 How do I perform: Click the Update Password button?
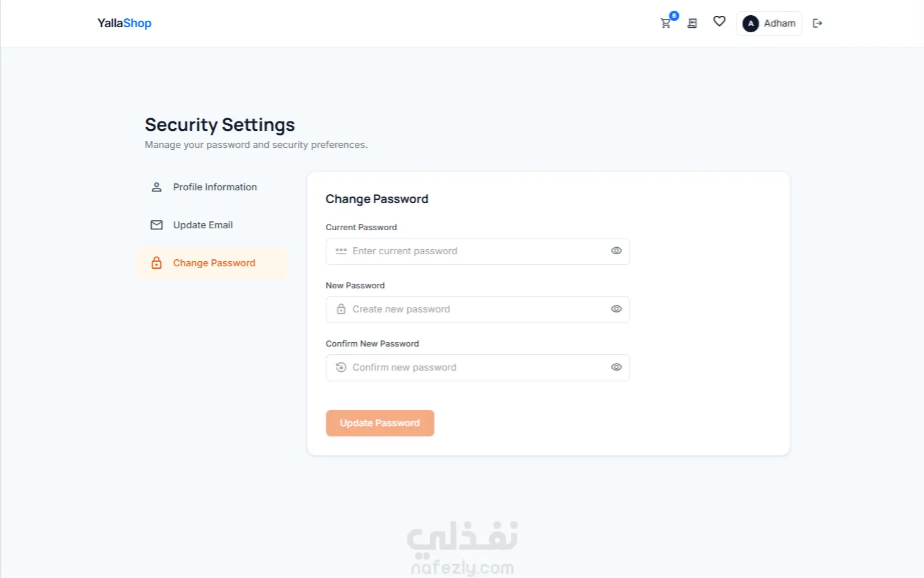(x=380, y=423)
